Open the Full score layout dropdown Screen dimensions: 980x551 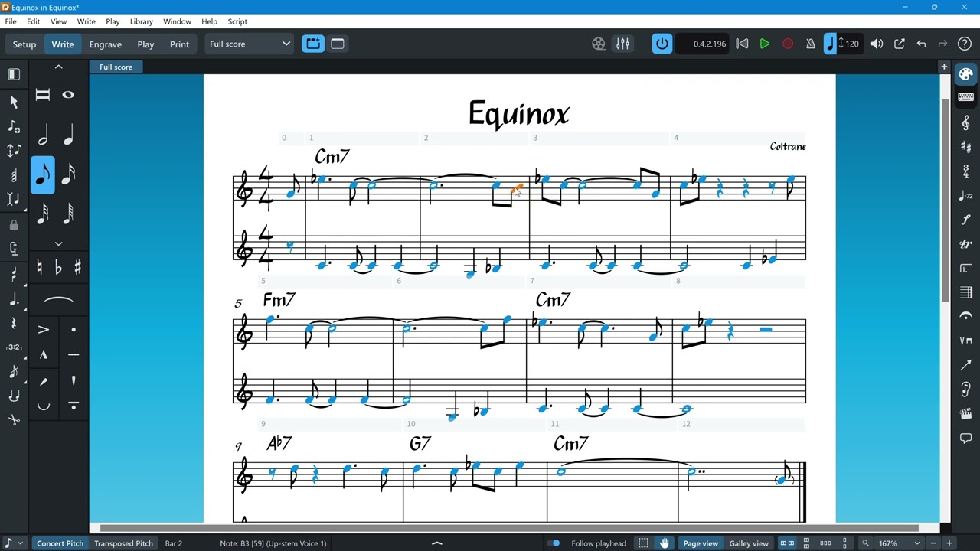click(250, 44)
